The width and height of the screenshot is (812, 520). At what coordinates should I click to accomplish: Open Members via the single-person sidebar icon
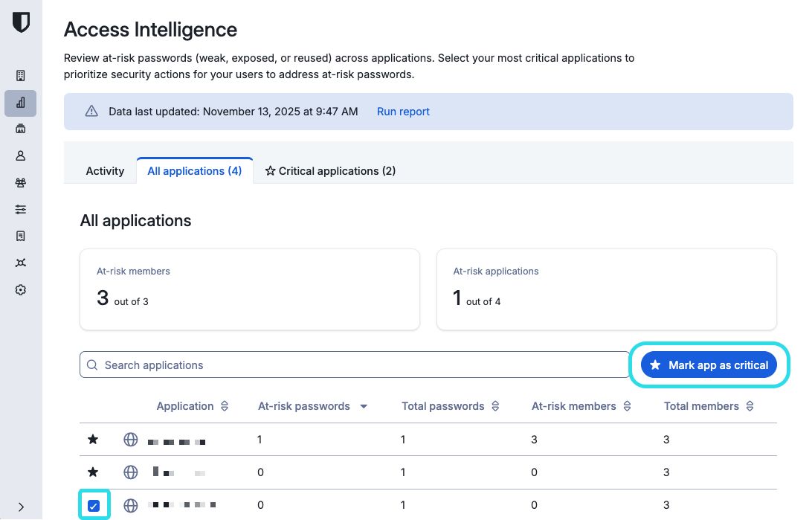point(21,155)
